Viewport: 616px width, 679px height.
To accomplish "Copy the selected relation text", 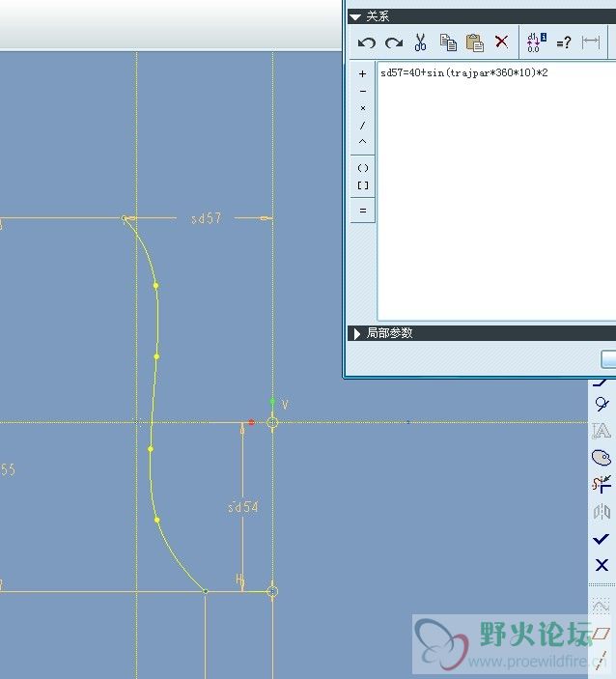I will coord(448,42).
